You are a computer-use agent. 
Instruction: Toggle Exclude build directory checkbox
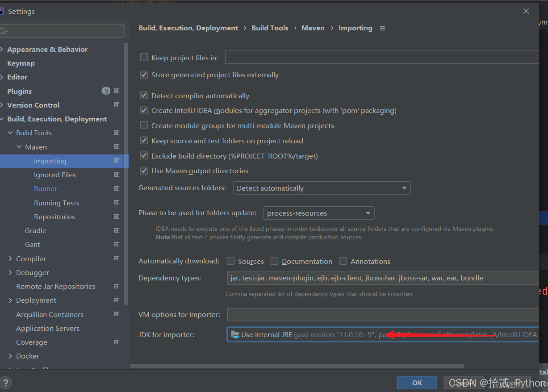tap(144, 156)
